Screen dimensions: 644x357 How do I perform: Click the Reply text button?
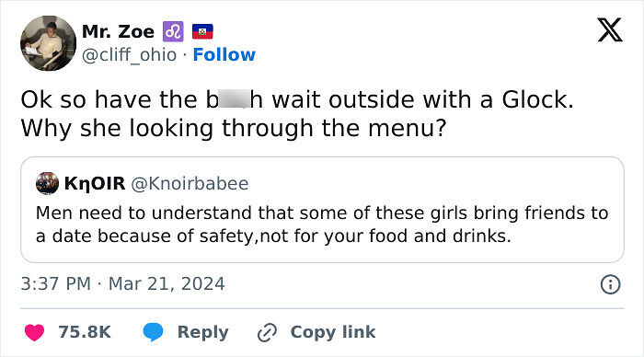click(x=203, y=332)
